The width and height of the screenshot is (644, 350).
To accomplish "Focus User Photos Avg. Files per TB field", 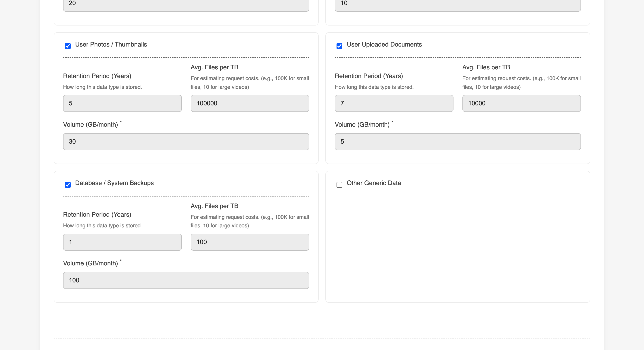I will (x=250, y=103).
